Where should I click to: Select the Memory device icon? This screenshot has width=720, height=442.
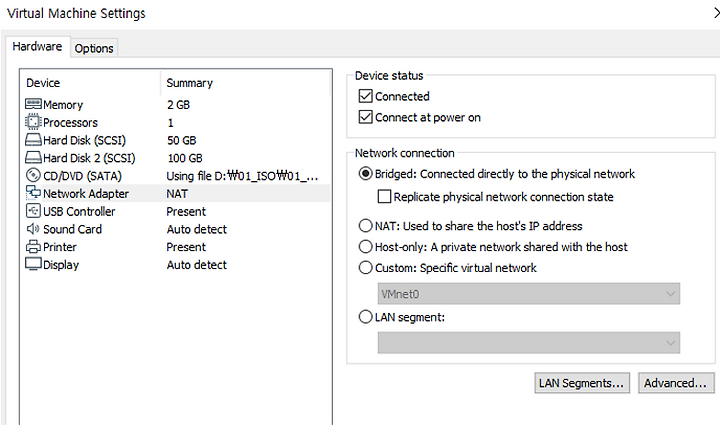[x=33, y=104]
